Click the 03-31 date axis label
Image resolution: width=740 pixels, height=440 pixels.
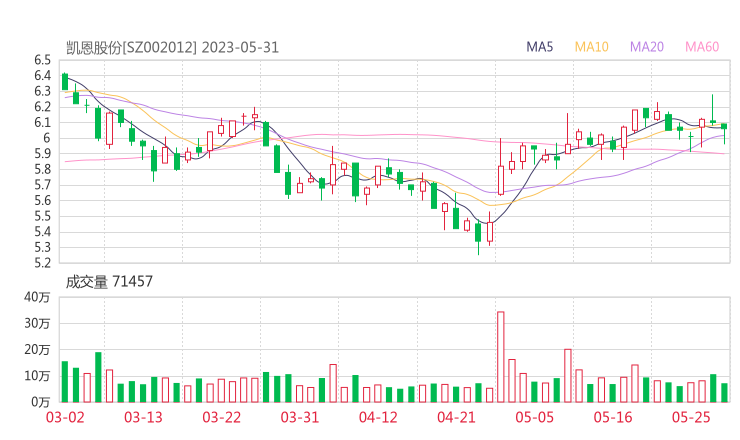coord(300,417)
